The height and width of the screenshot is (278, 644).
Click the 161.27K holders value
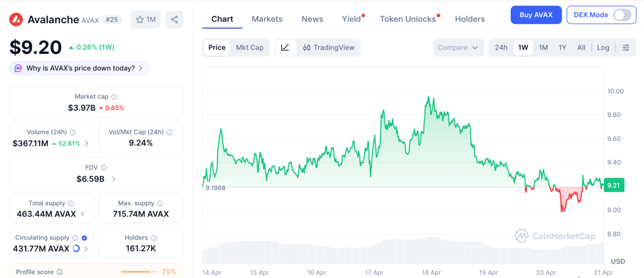click(x=141, y=248)
